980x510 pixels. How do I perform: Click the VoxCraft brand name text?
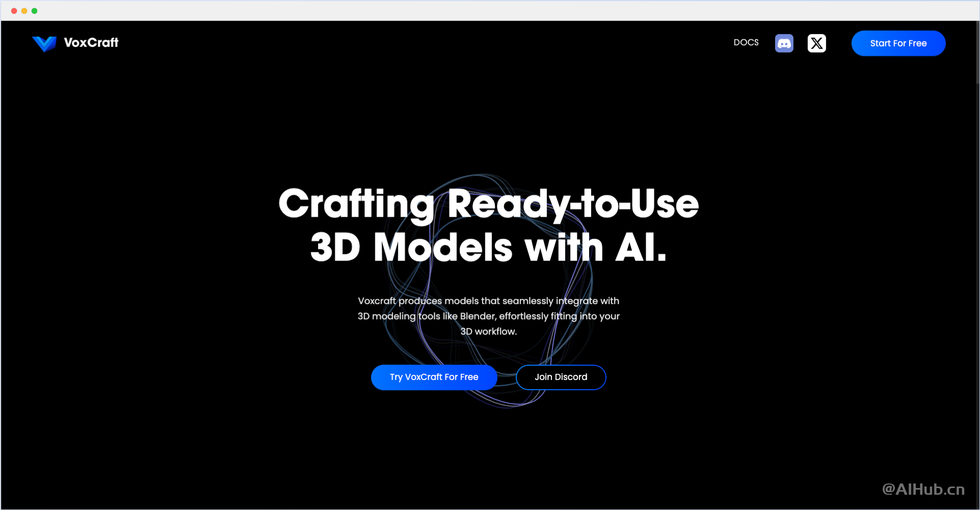click(x=91, y=43)
